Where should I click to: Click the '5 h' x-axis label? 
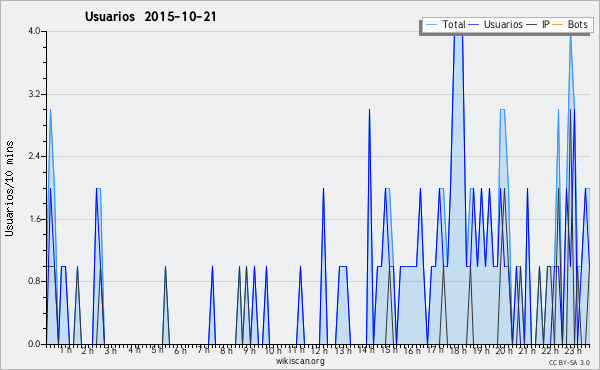point(157,350)
